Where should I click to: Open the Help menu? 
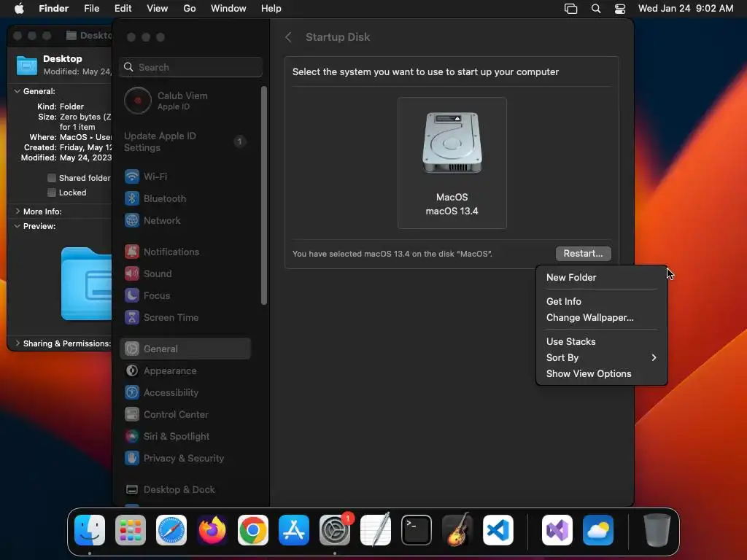(271, 9)
